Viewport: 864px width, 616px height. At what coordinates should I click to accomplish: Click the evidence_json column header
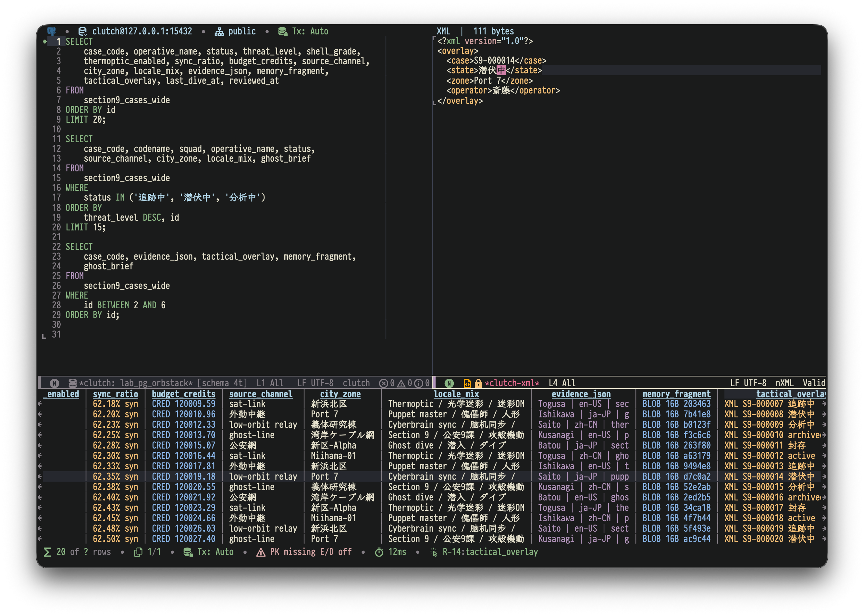click(581, 394)
